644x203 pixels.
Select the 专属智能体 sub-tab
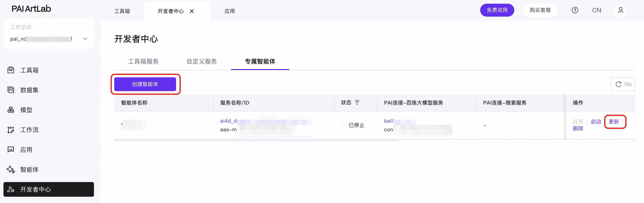click(x=260, y=61)
